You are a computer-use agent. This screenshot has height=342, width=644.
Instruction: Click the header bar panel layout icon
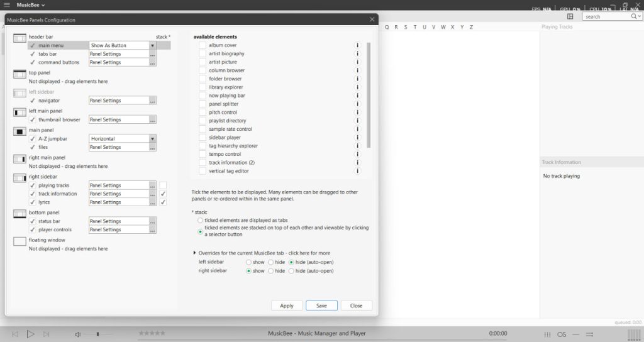(x=19, y=38)
